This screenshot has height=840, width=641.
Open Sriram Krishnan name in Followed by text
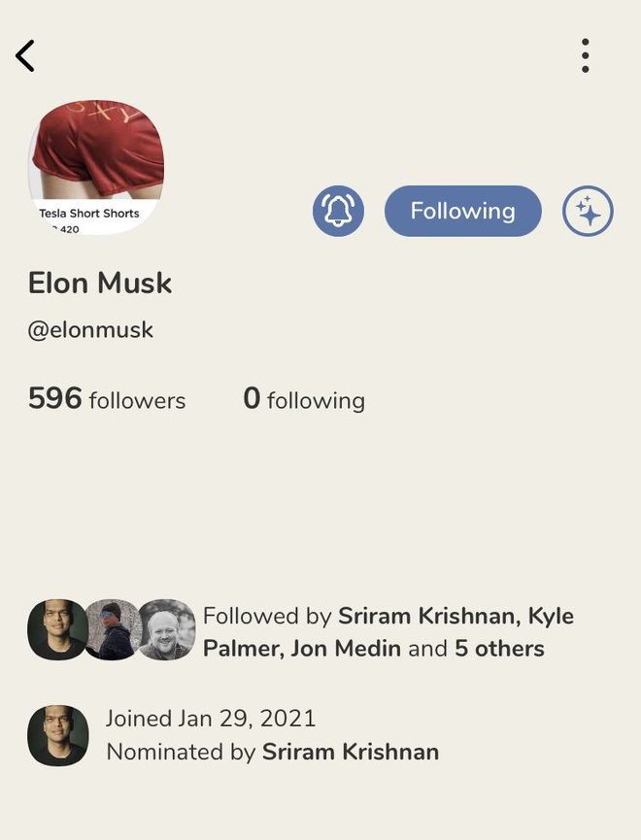428,616
